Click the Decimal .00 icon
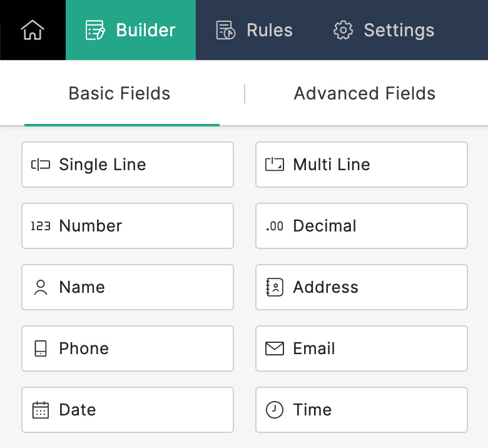 click(275, 226)
